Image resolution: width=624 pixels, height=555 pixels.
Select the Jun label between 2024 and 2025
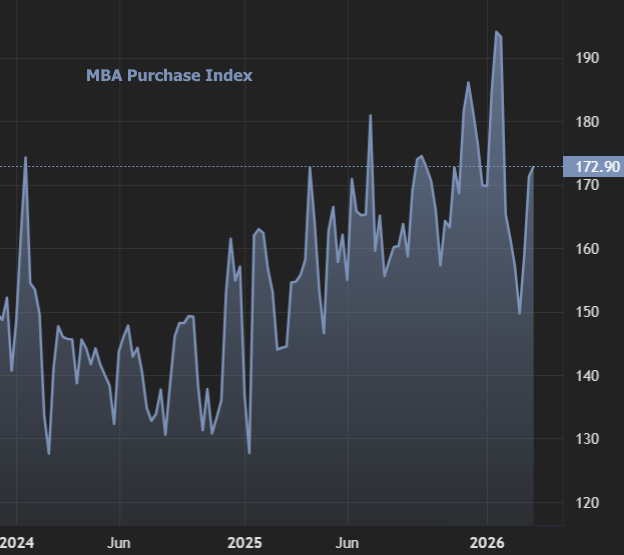click(x=119, y=543)
